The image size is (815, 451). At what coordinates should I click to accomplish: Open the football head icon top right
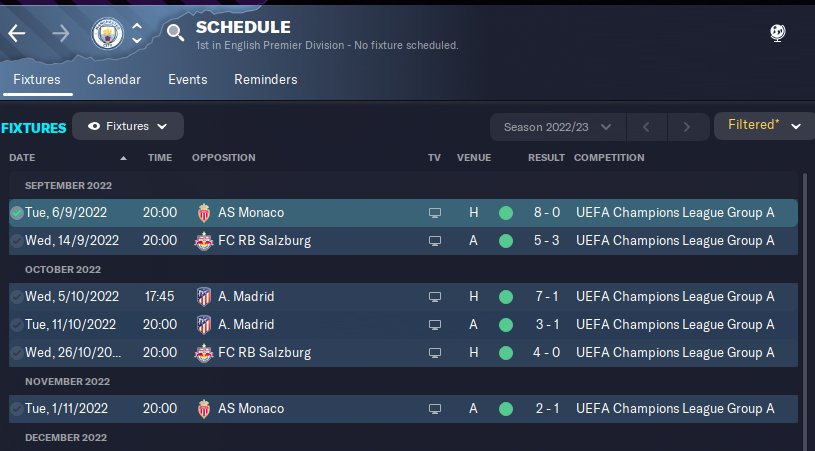tap(777, 33)
